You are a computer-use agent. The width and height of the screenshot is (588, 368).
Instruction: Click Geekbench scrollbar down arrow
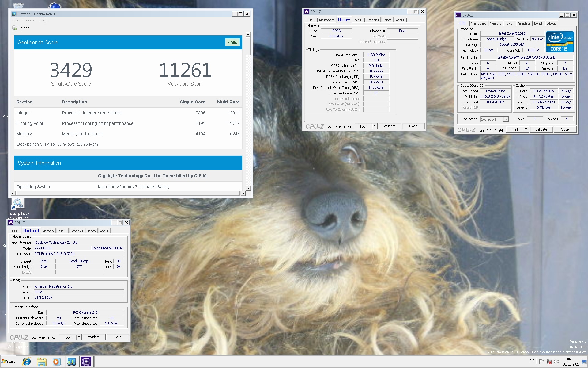248,188
